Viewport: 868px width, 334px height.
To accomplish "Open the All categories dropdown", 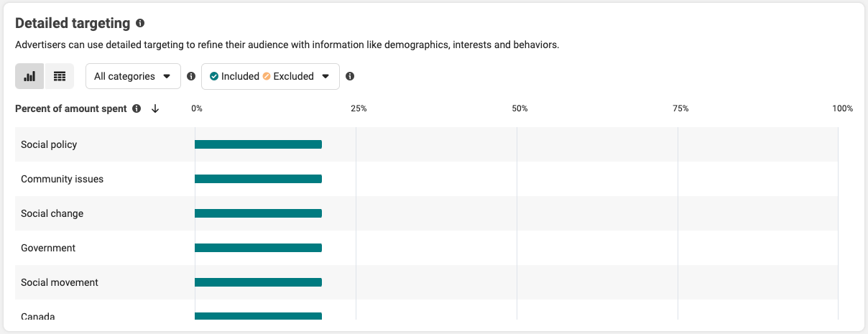I will (133, 76).
